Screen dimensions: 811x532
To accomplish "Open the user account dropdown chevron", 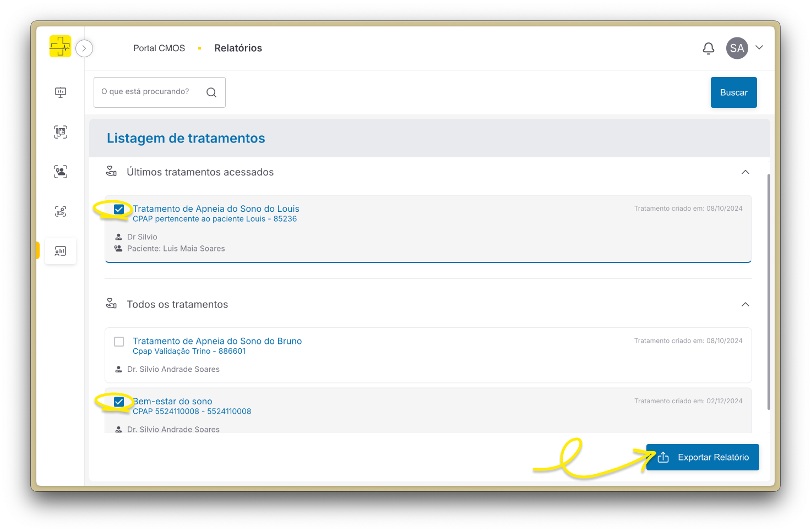I will click(x=759, y=48).
